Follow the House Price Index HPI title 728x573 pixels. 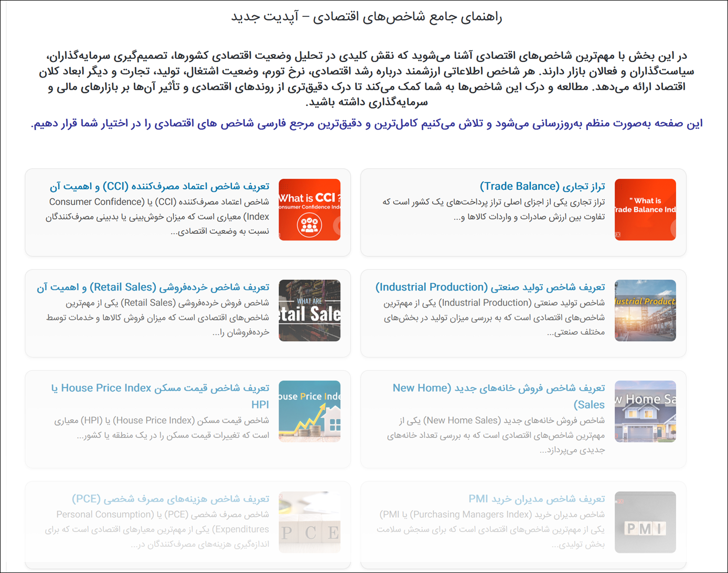coord(160,388)
